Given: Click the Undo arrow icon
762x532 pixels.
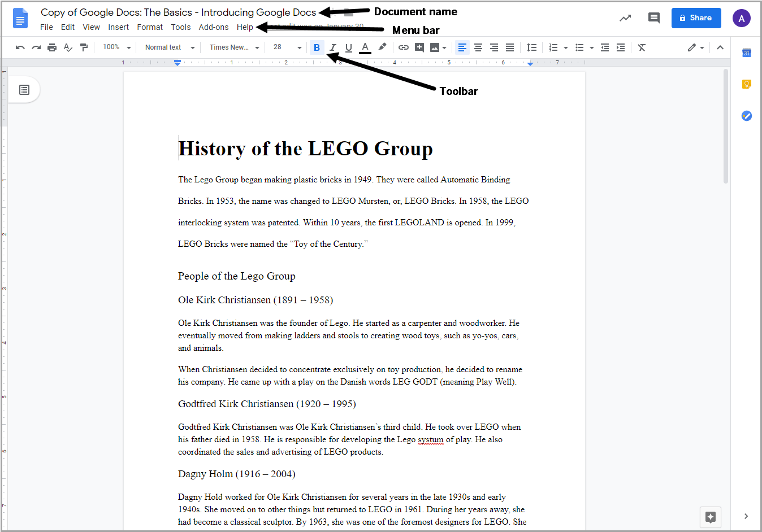Looking at the screenshot, I should click(x=20, y=47).
